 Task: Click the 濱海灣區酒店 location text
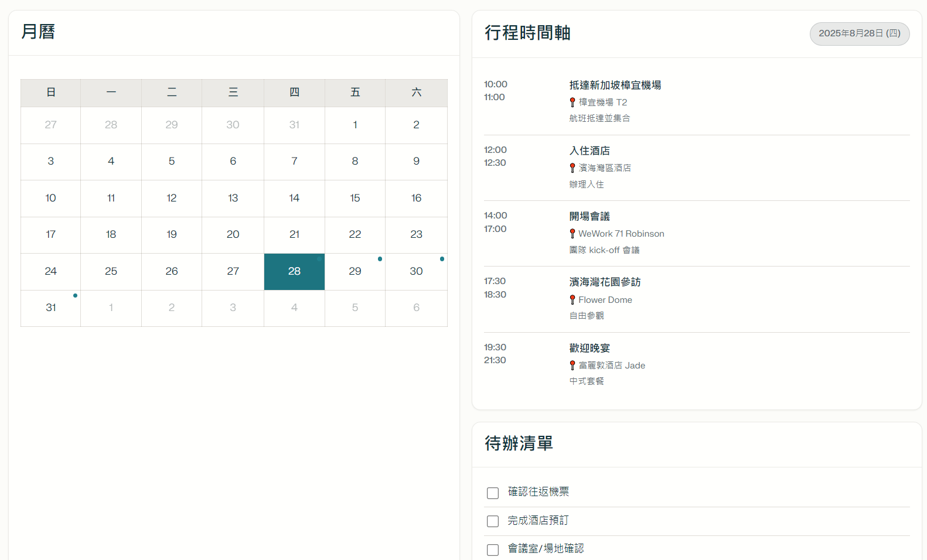(x=605, y=168)
